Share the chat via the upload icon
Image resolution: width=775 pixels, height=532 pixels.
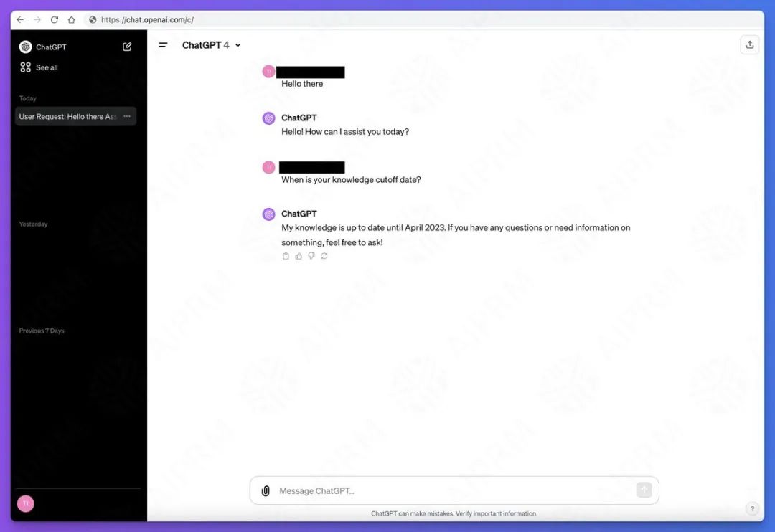coord(750,45)
